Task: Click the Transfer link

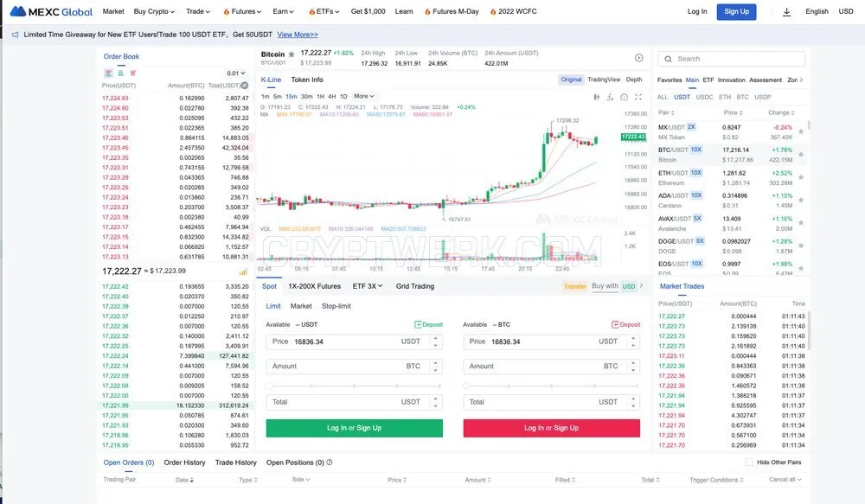Action: pyautogui.click(x=574, y=287)
